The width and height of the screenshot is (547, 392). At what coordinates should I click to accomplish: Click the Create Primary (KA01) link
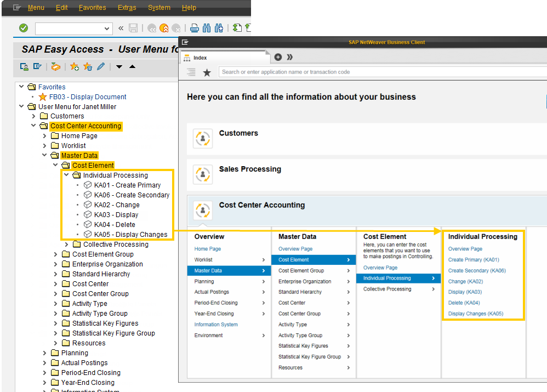[474, 260]
